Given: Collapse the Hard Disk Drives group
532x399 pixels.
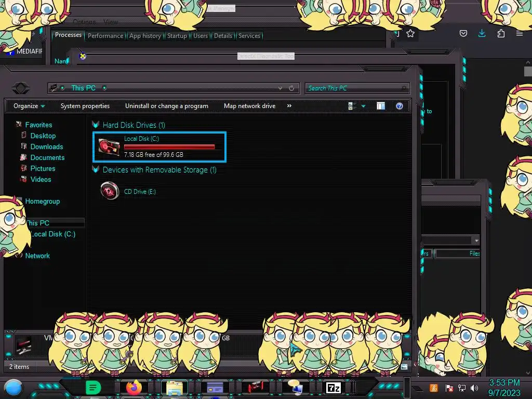Looking at the screenshot, I should (96, 125).
